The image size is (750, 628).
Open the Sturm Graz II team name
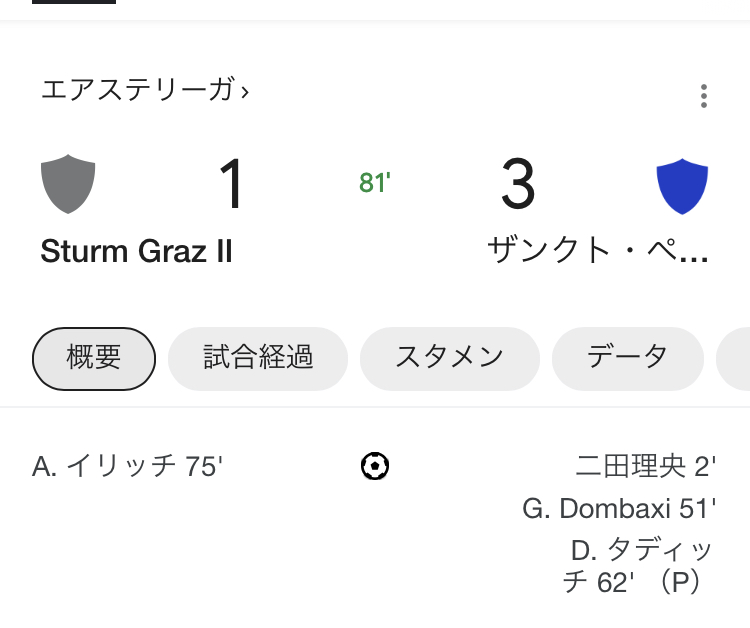tap(136, 251)
